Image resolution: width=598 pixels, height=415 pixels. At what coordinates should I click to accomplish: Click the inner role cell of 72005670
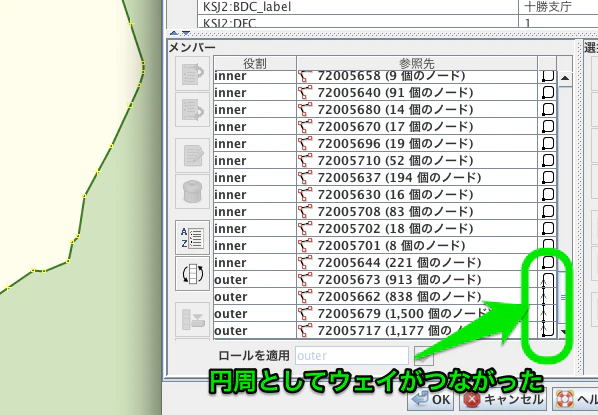click(255, 127)
